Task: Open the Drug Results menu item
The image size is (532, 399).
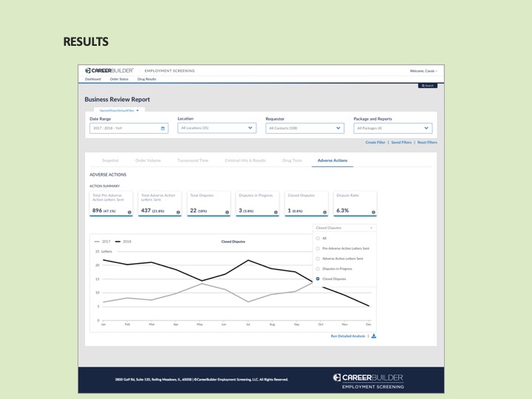Action: pyautogui.click(x=146, y=79)
